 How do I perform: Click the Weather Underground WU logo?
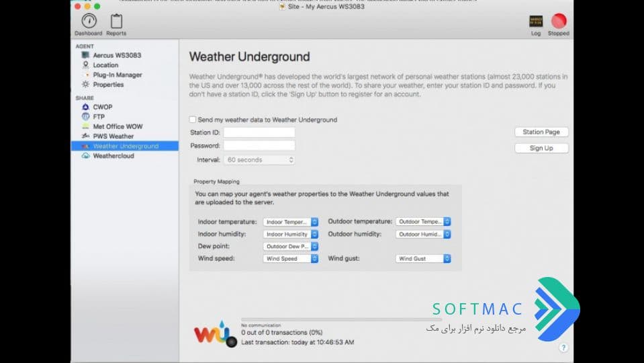[214, 333]
